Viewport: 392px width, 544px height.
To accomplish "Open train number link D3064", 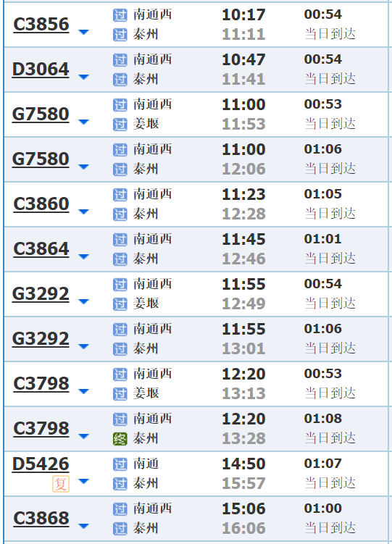I will click(x=41, y=70).
